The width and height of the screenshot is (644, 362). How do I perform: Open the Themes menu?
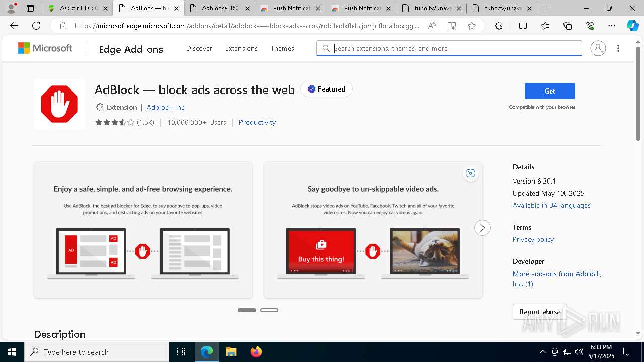click(282, 48)
